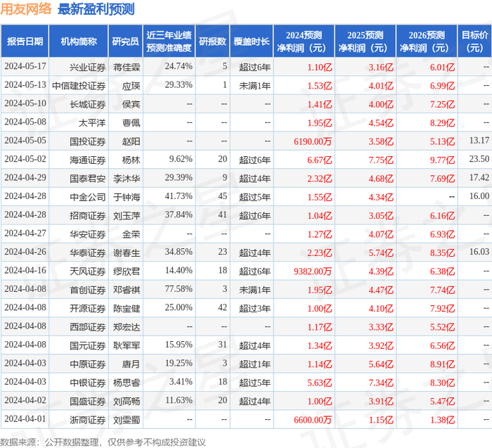Click institution 华安证券
Image resolution: width=492 pixels, height=448 pixels.
[x=88, y=234]
